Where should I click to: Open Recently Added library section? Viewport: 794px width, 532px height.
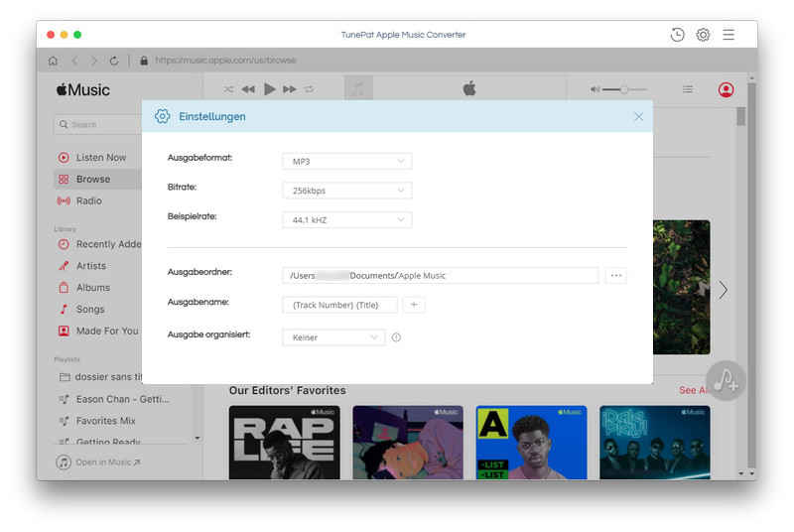pyautogui.click(x=98, y=244)
